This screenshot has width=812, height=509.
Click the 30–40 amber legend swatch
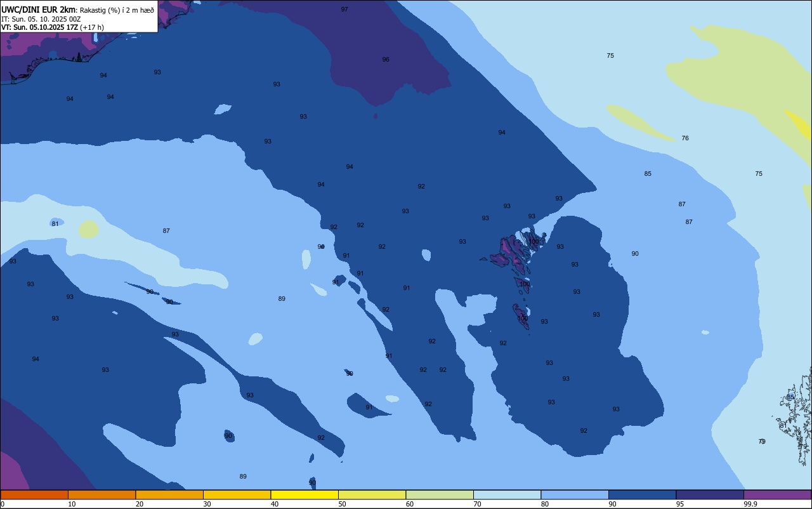click(x=237, y=494)
